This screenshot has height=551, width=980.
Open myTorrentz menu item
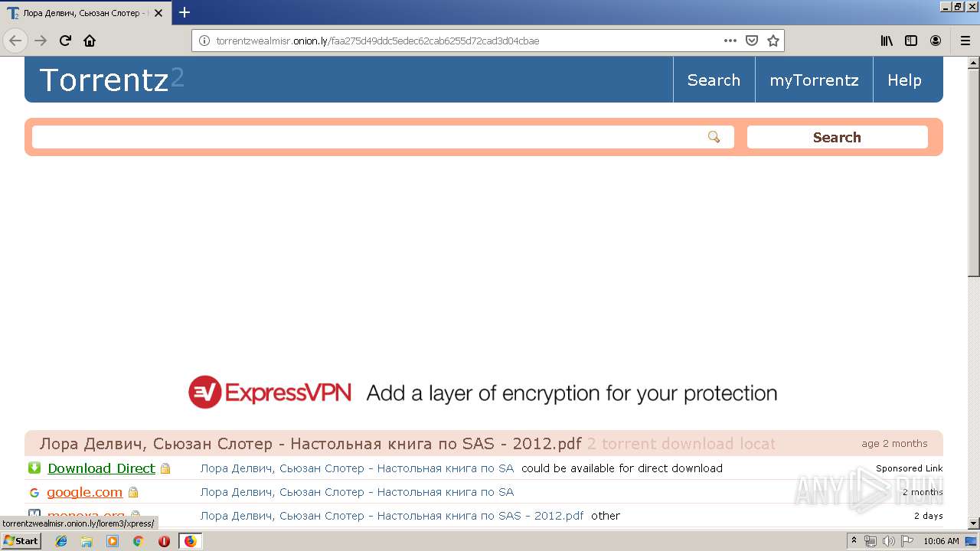[x=814, y=80]
